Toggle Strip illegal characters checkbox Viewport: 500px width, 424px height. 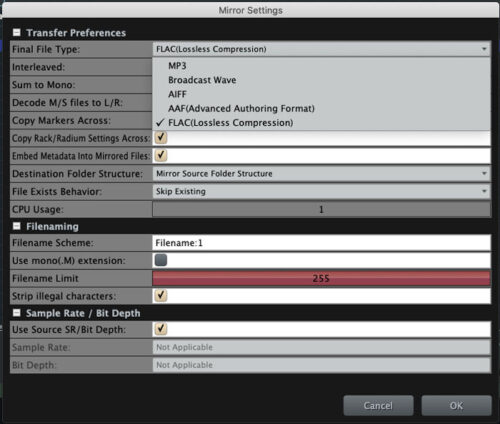click(161, 295)
